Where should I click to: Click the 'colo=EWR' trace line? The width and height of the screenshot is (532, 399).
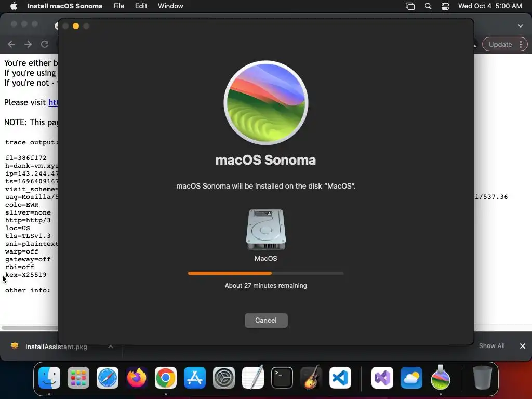[x=22, y=205]
